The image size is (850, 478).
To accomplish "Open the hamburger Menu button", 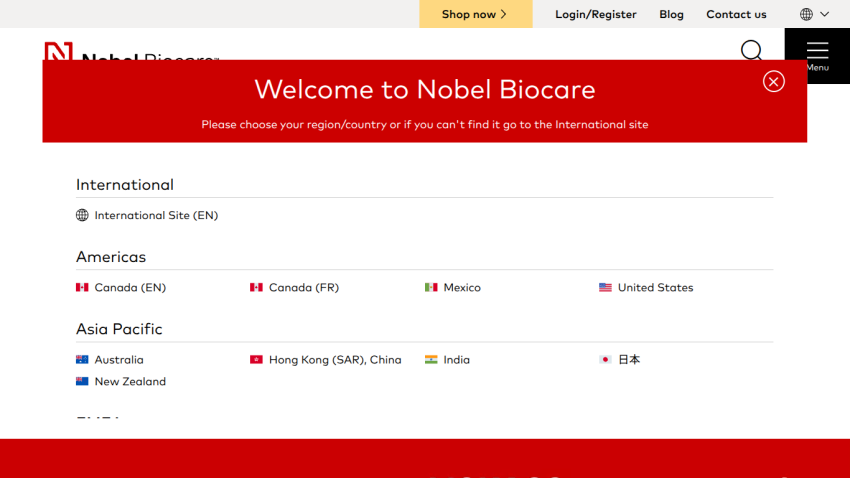I will pyautogui.click(x=817, y=56).
